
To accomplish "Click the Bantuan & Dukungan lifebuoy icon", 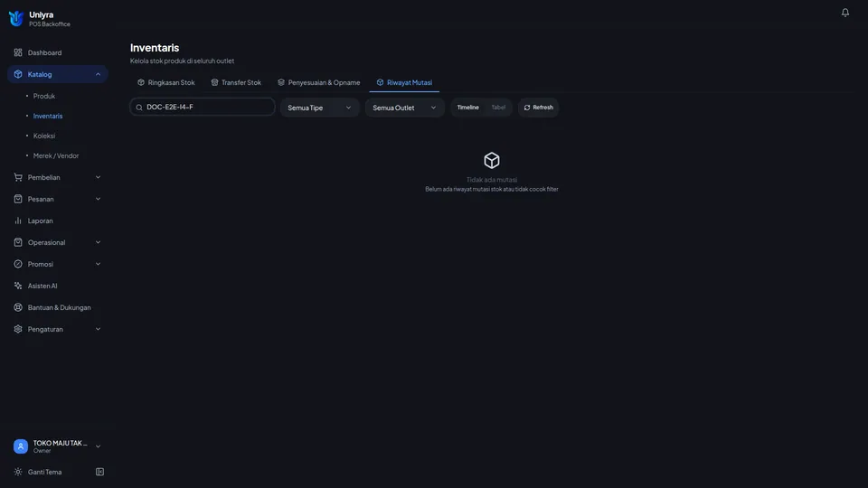I will tap(18, 307).
